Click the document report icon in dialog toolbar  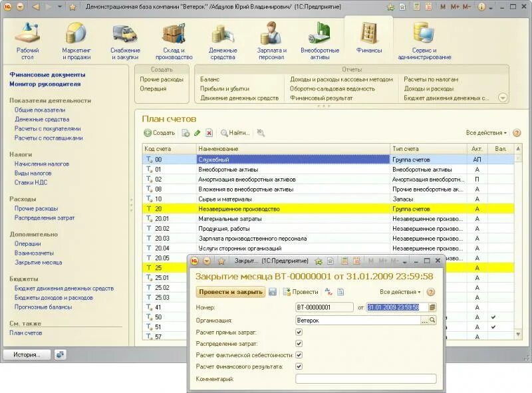point(340,292)
